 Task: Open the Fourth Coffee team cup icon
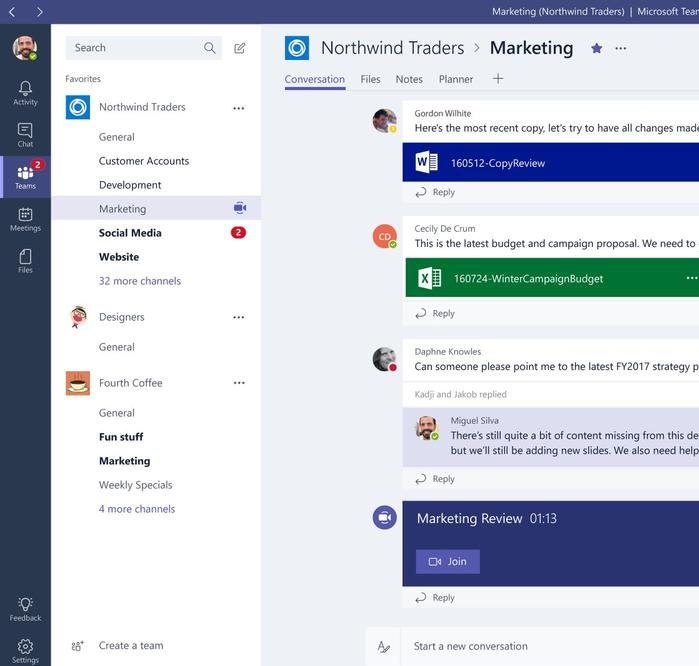78,383
